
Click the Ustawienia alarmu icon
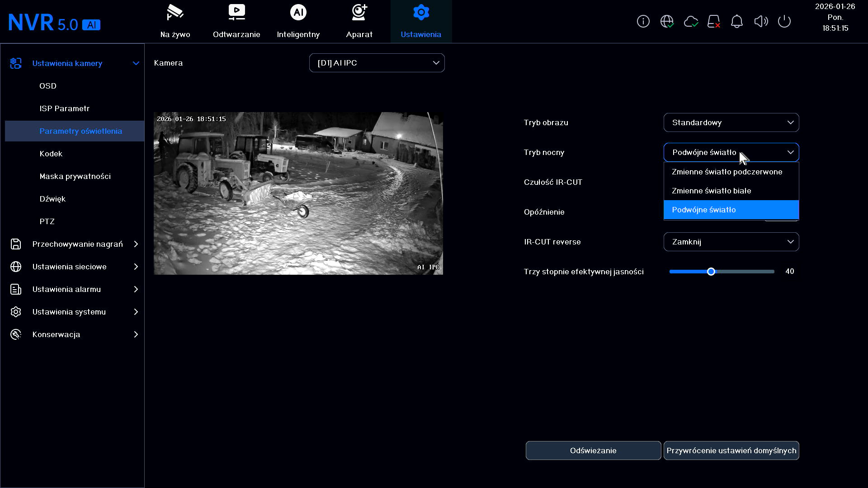pos(16,289)
